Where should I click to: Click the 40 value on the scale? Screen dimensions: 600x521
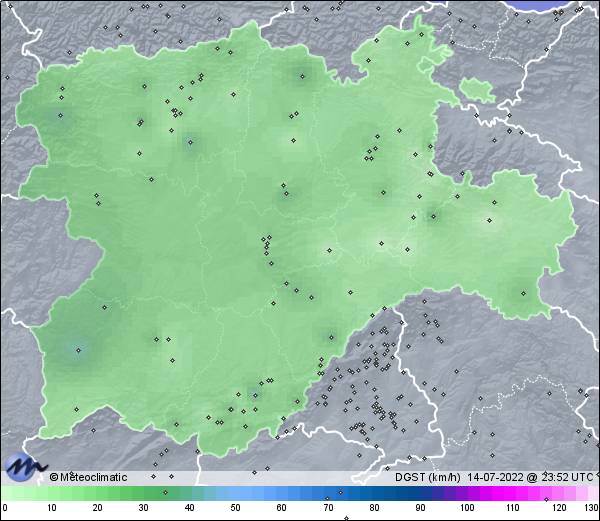click(189, 508)
